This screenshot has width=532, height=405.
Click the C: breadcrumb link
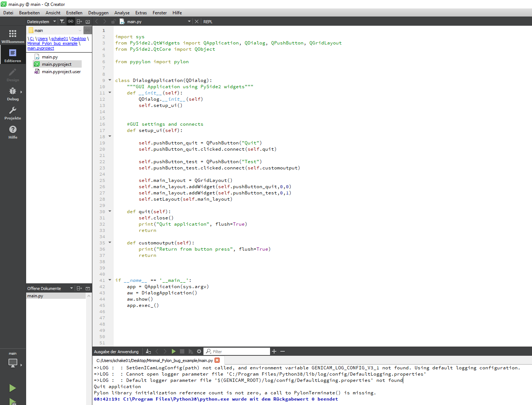(x=32, y=39)
